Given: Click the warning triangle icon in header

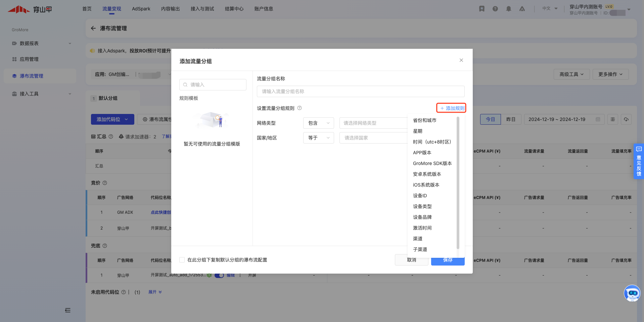Looking at the screenshot, I should point(522,9).
